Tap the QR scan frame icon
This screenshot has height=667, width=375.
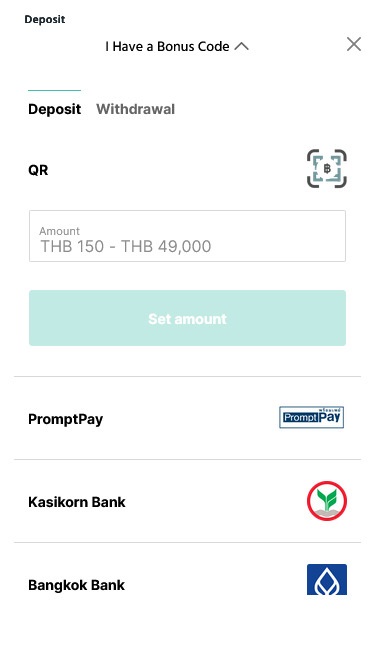tap(327, 168)
